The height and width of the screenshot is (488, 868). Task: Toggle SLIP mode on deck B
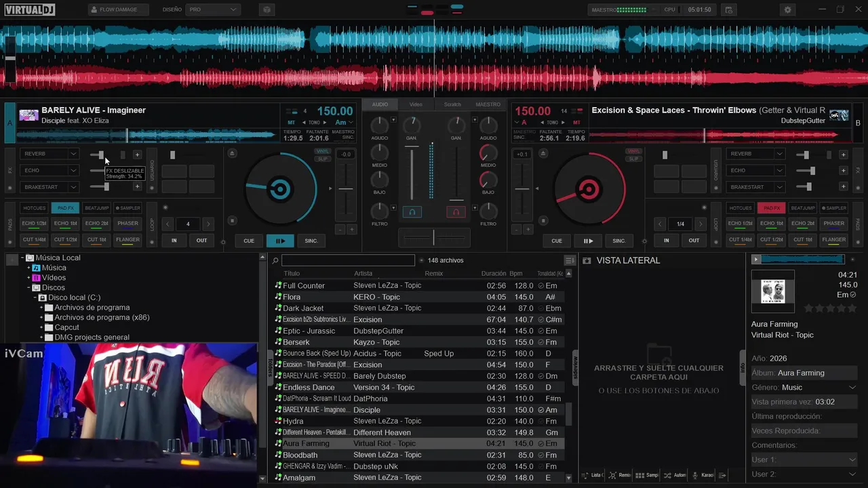pyautogui.click(x=633, y=159)
